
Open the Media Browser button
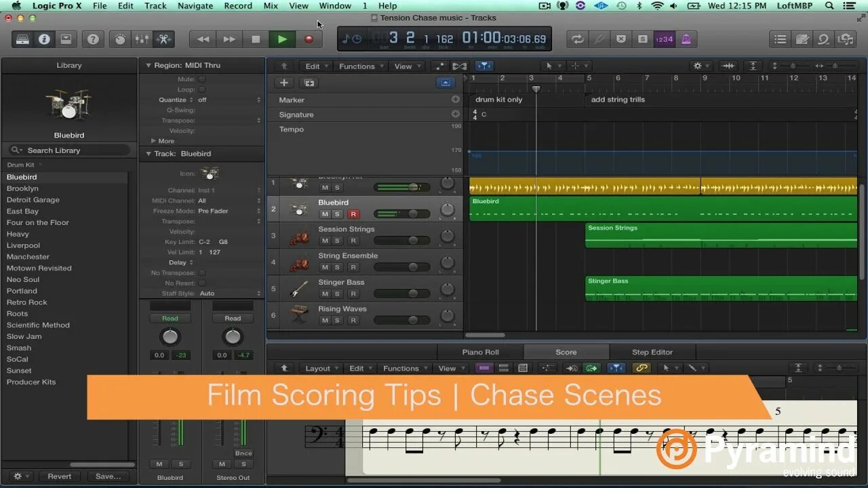click(846, 39)
